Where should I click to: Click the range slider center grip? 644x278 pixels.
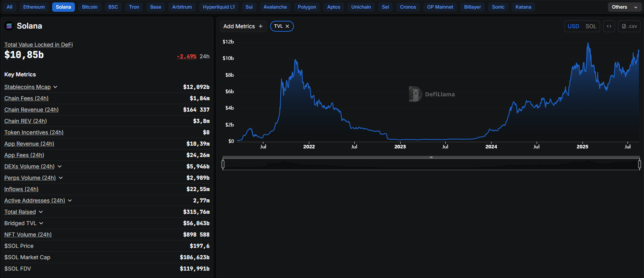tap(431, 157)
